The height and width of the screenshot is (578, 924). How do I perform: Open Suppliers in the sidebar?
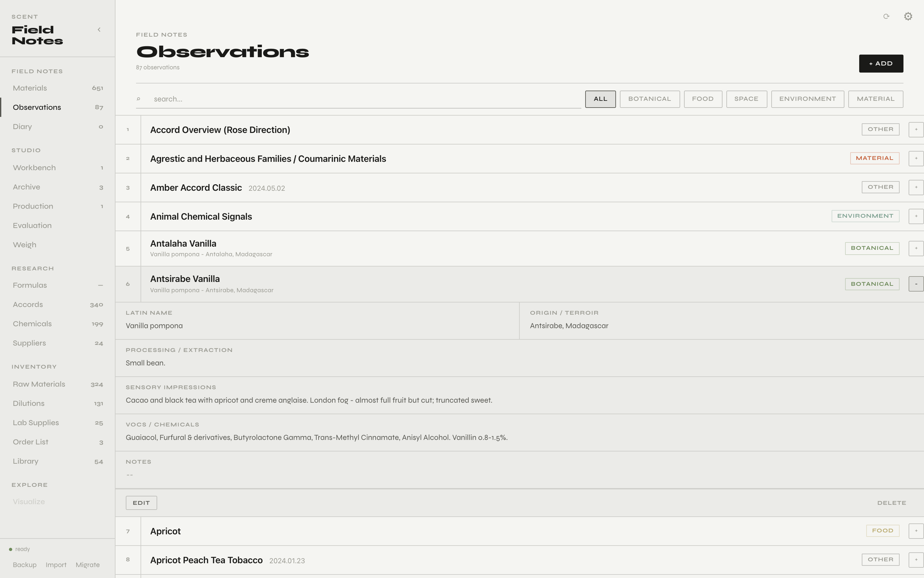coord(58,343)
